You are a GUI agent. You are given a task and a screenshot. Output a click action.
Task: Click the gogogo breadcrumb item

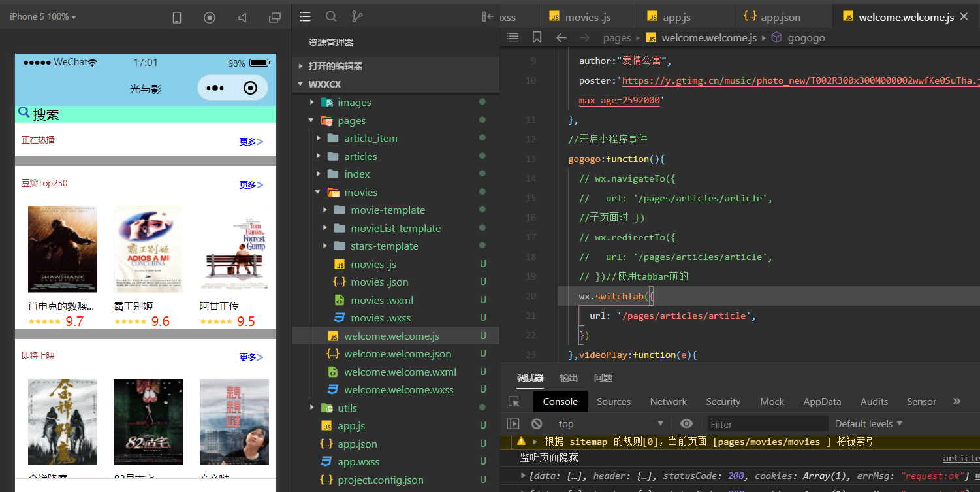click(x=806, y=38)
